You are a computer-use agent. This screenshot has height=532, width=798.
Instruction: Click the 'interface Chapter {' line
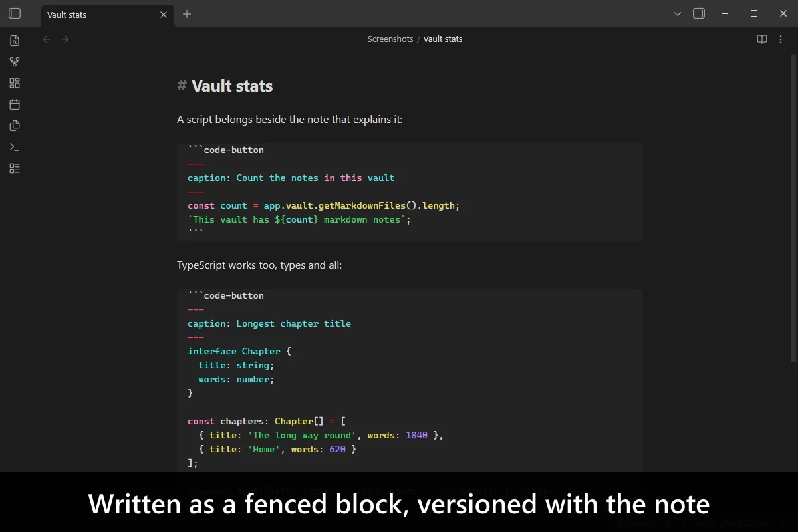point(239,351)
